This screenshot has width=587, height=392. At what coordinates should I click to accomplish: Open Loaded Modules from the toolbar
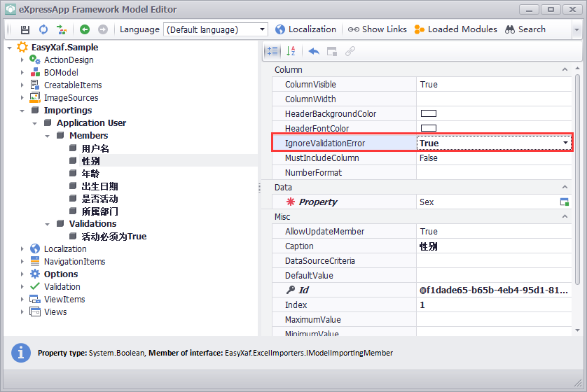[x=455, y=29]
